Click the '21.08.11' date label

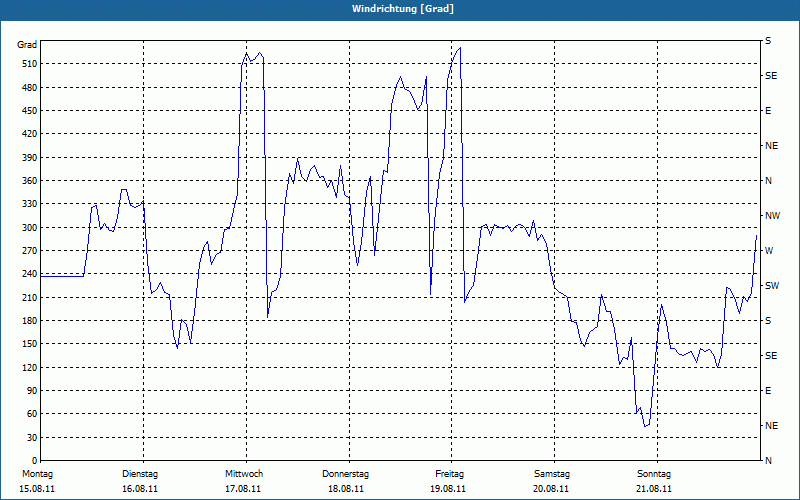click(654, 489)
